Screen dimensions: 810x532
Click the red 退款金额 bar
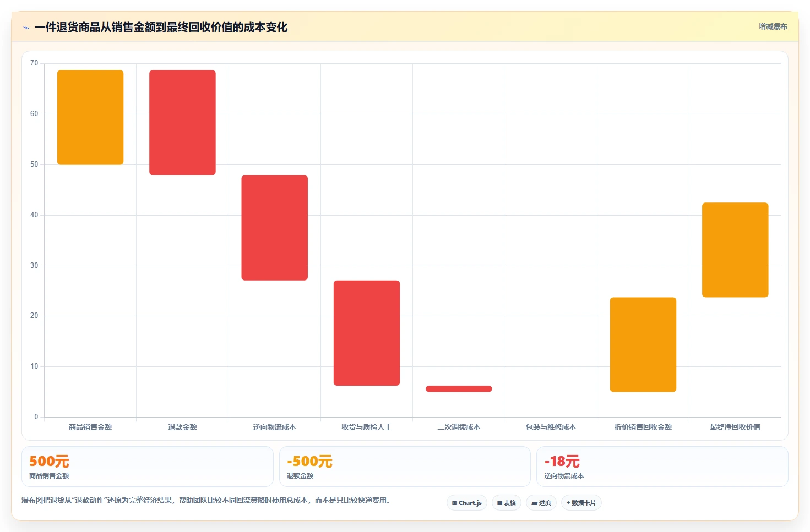coord(182,123)
